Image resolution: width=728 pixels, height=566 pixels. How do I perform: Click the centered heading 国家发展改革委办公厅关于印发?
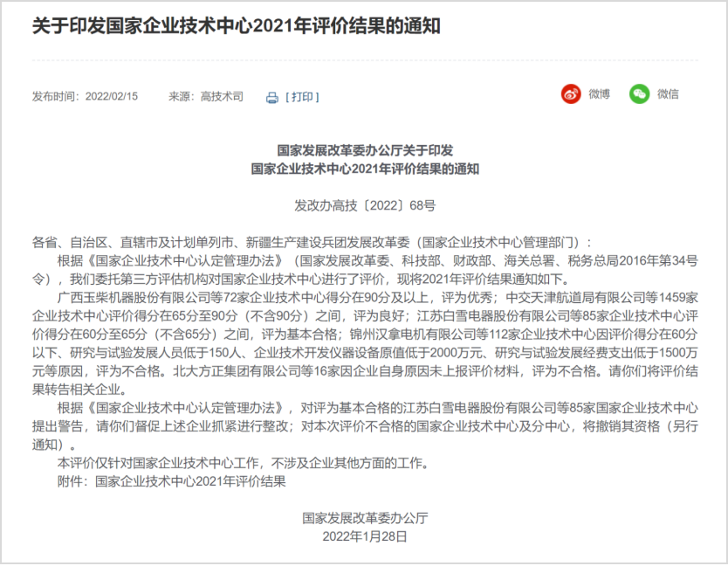coord(365,150)
